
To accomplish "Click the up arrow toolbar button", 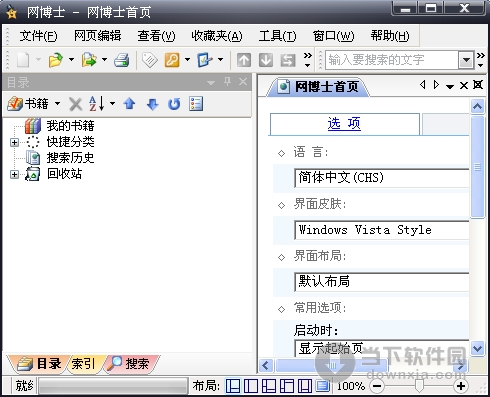I will pyautogui.click(x=244, y=60).
